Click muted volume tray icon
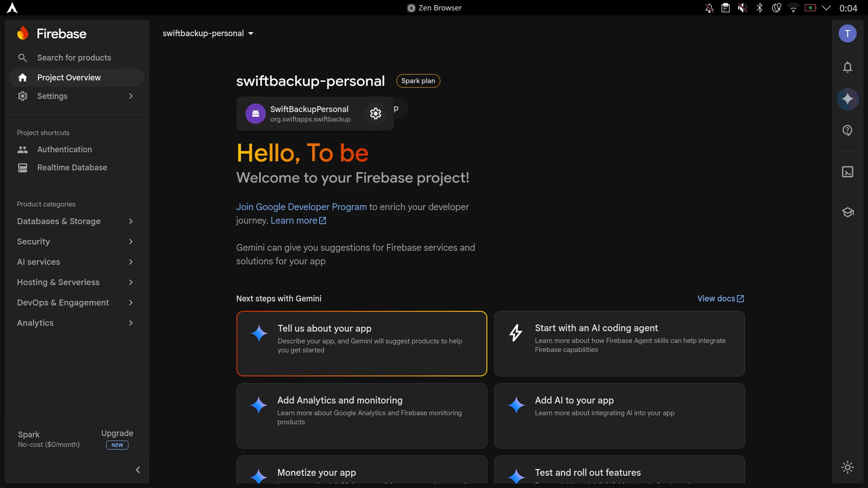The width and height of the screenshot is (868, 488). [x=742, y=8]
